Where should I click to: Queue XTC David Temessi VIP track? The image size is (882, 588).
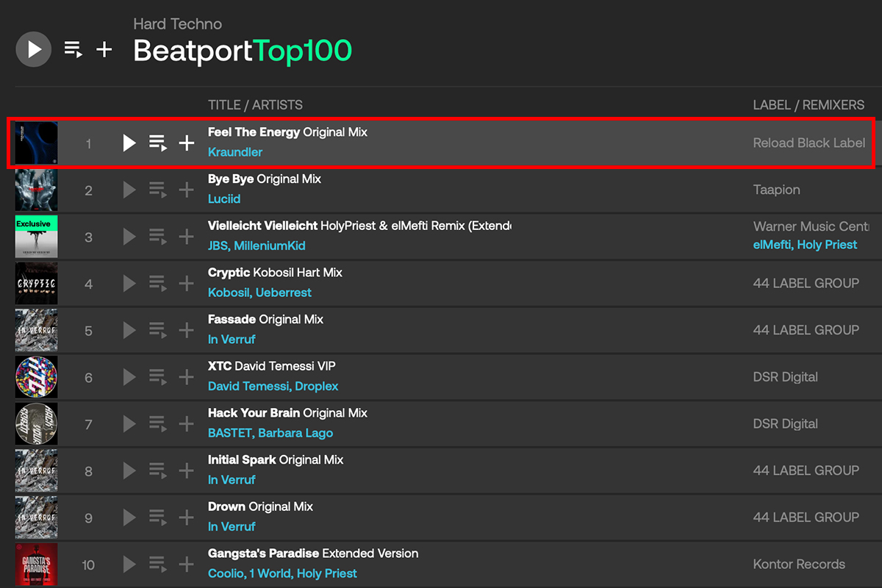tap(158, 377)
